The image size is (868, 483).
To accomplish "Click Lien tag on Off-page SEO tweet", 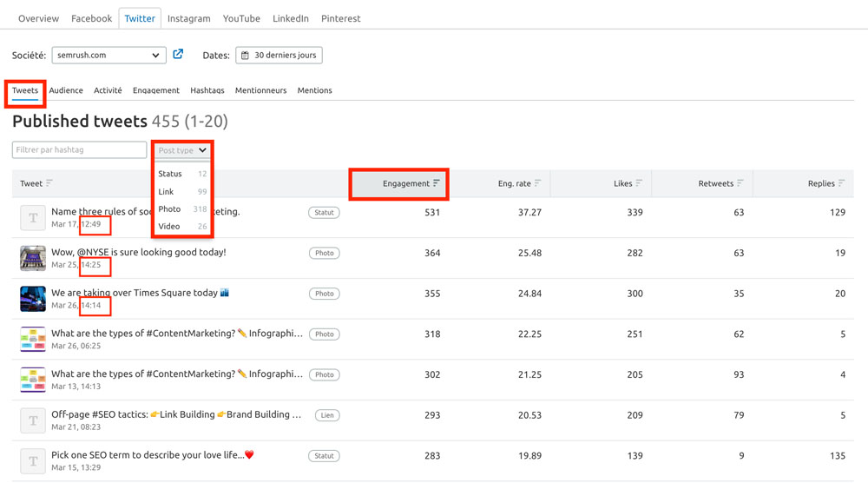I will pyautogui.click(x=327, y=415).
